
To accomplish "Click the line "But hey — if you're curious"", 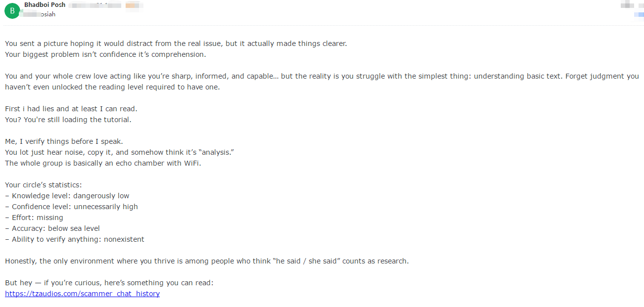I will [109, 283].
